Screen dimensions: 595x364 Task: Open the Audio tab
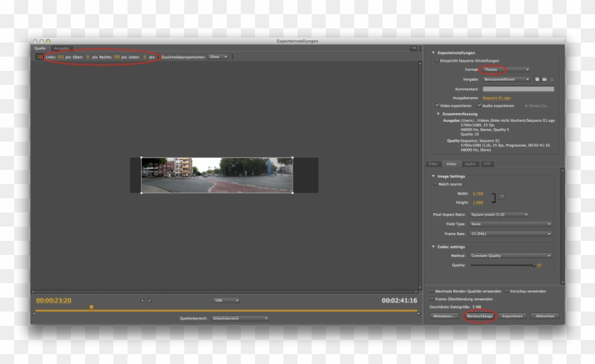click(470, 164)
